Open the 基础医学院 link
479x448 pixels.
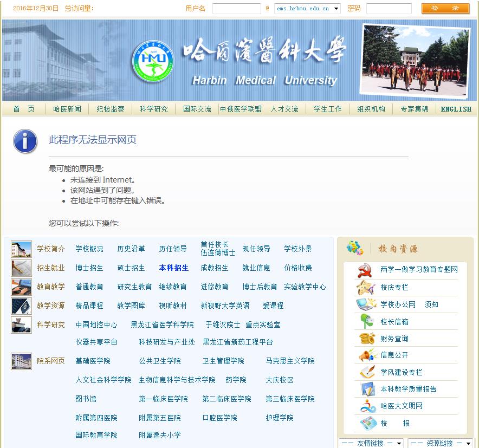93,361
